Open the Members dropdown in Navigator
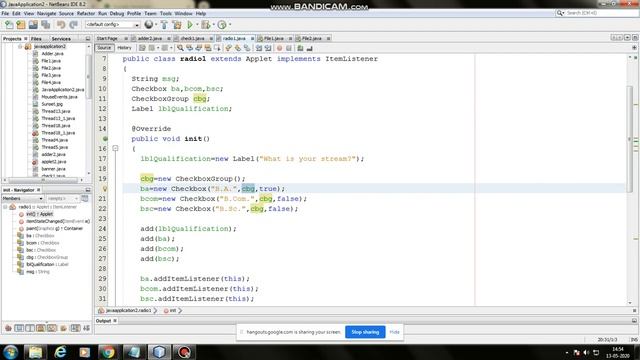Viewport: 640px width, 360px height. pyautogui.click(x=22, y=198)
